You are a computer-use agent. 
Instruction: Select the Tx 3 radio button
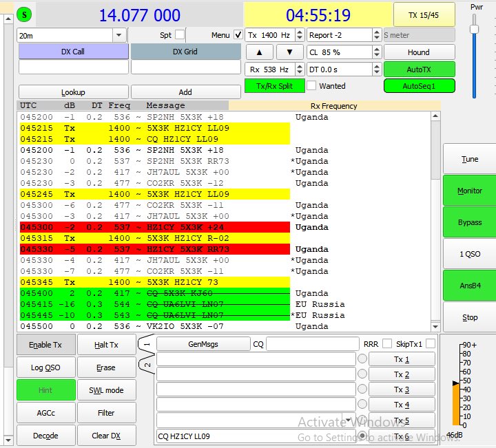coord(362,389)
